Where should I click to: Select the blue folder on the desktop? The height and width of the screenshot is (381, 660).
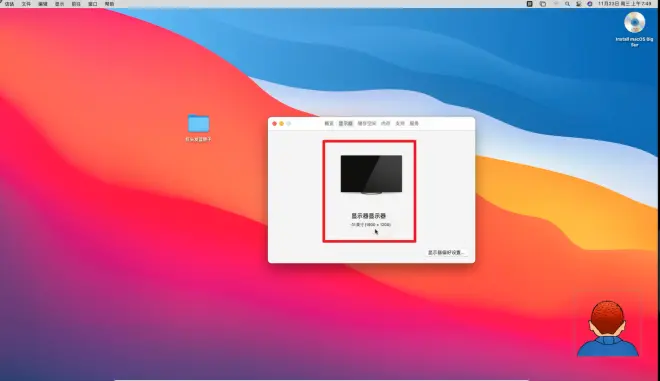tap(198, 123)
